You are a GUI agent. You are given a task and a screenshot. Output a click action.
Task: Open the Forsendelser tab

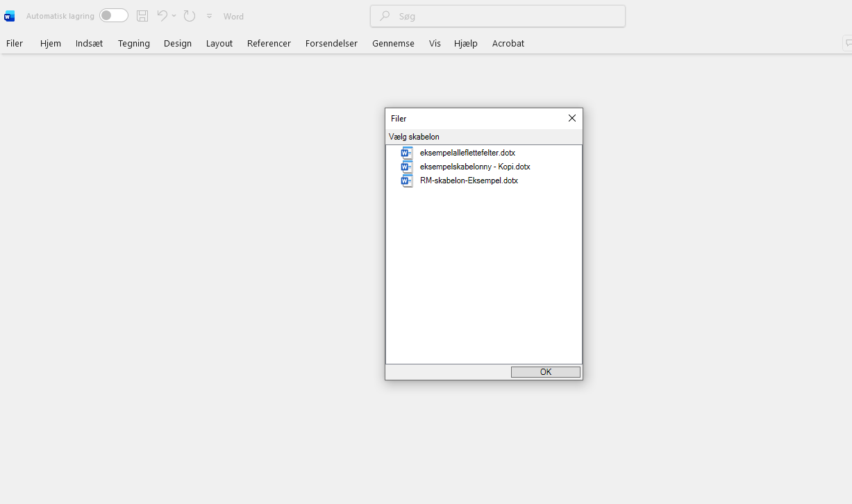coord(331,43)
